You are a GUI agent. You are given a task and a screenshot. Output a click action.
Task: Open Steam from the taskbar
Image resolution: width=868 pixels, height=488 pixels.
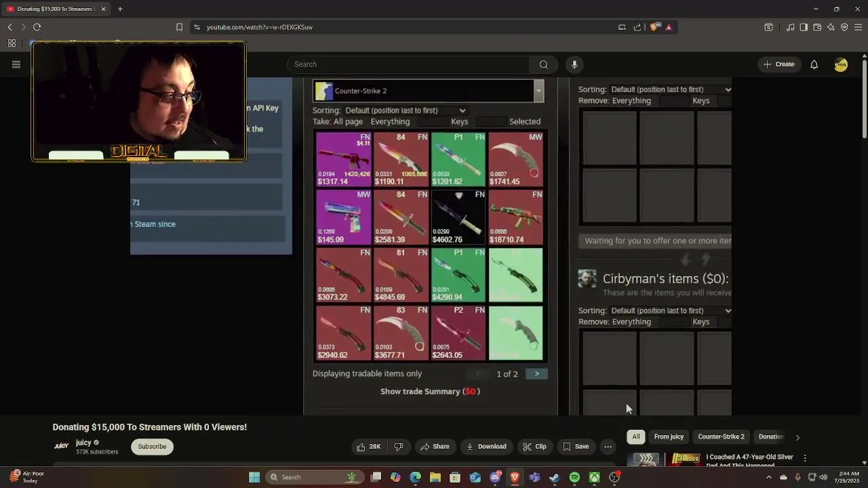click(555, 477)
